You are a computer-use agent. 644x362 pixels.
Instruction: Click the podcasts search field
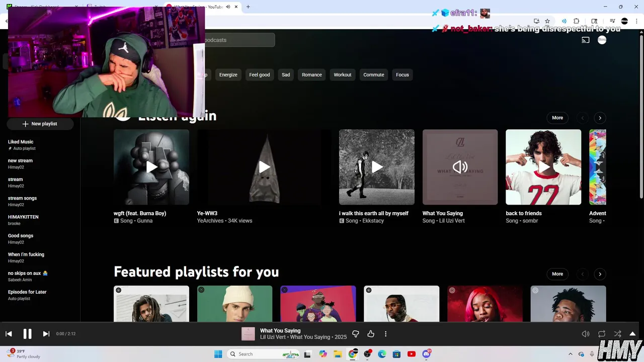pos(239,40)
